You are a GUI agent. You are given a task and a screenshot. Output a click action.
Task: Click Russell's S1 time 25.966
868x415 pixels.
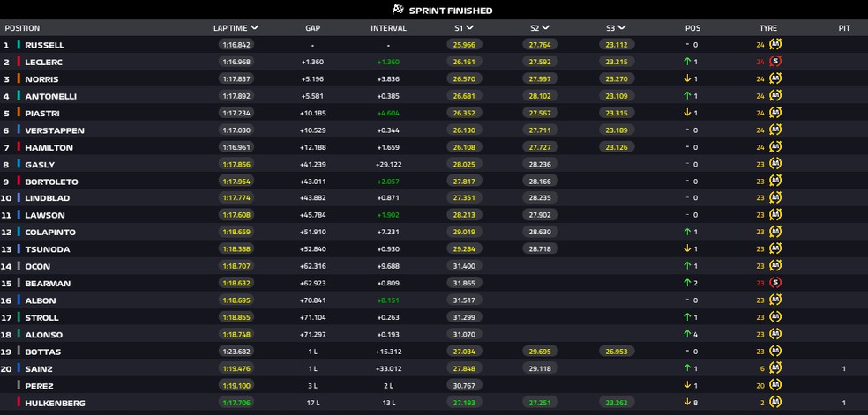tap(465, 45)
